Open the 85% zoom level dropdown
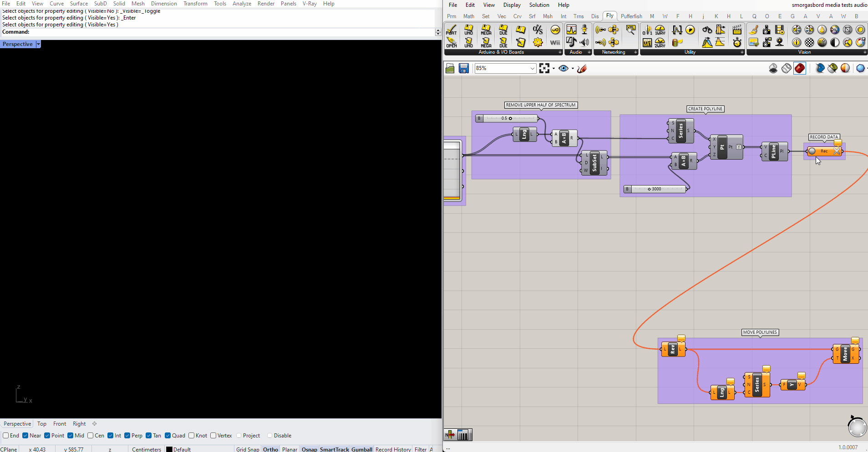 click(x=532, y=68)
